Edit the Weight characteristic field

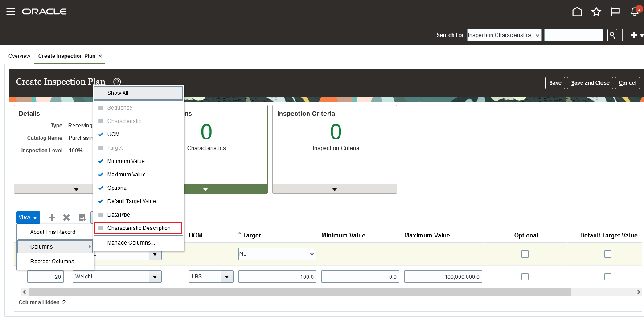(x=111, y=277)
